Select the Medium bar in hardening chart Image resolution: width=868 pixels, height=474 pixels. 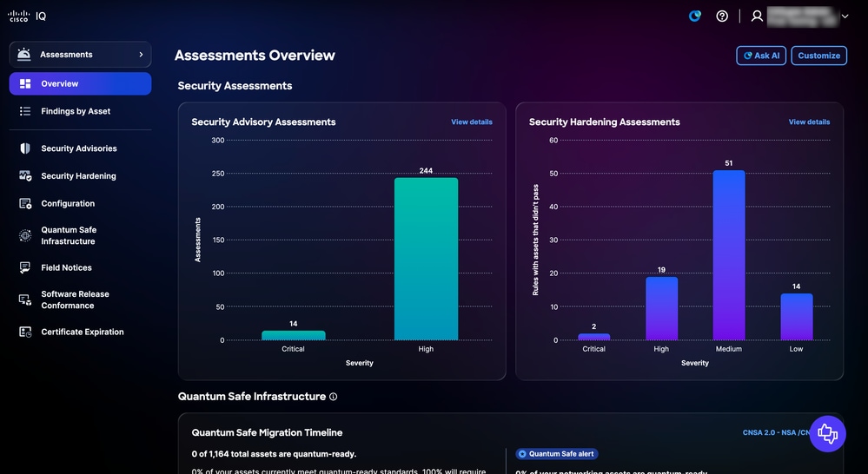pos(728,255)
